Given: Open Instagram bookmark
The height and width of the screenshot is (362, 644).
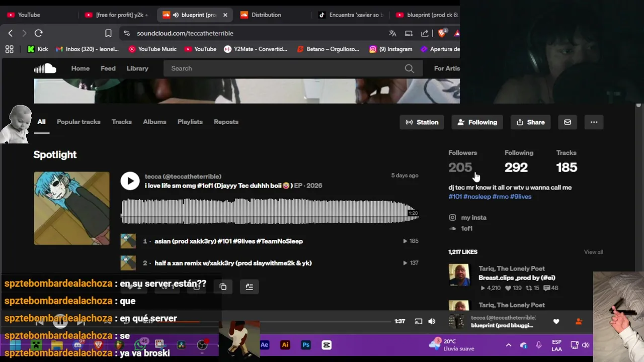Looking at the screenshot, I should (x=391, y=49).
